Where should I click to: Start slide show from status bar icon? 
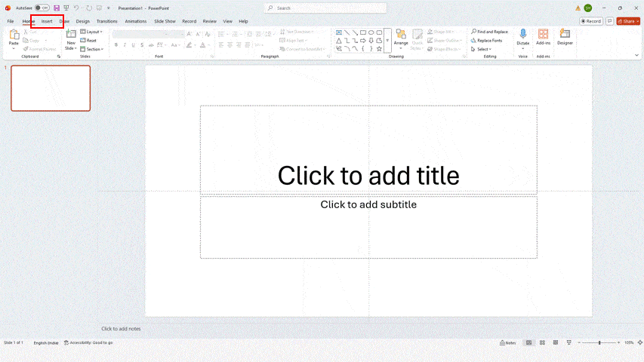tap(569, 342)
